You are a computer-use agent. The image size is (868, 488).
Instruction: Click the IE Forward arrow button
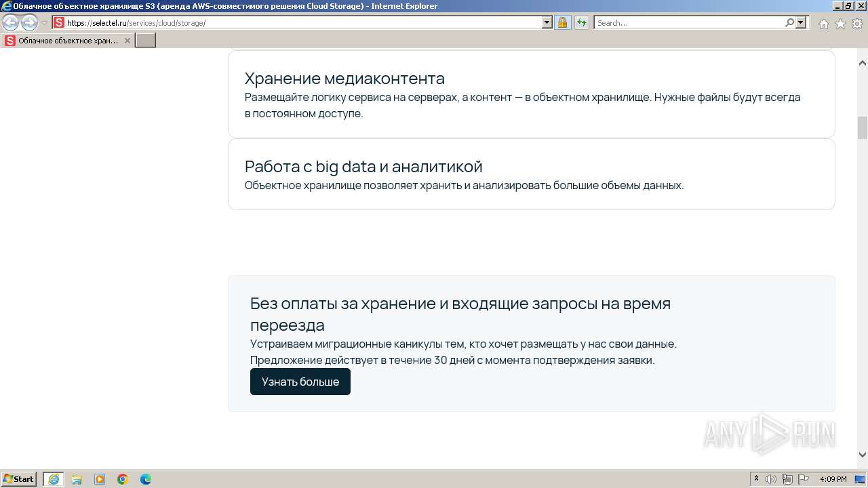coord(29,22)
